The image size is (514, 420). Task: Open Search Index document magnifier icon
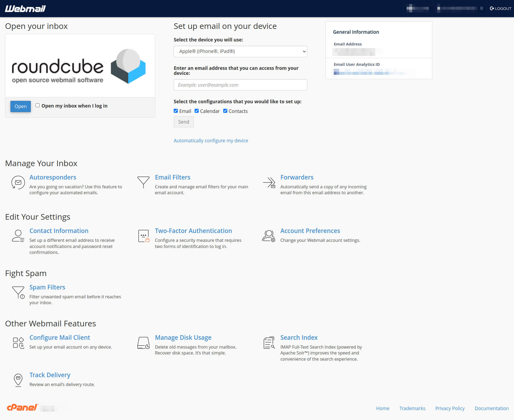point(269,343)
